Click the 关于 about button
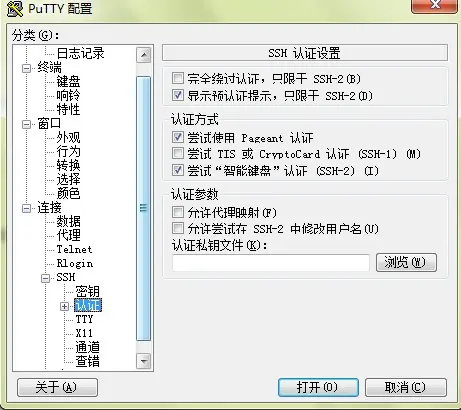461x410 pixels. 57,387
